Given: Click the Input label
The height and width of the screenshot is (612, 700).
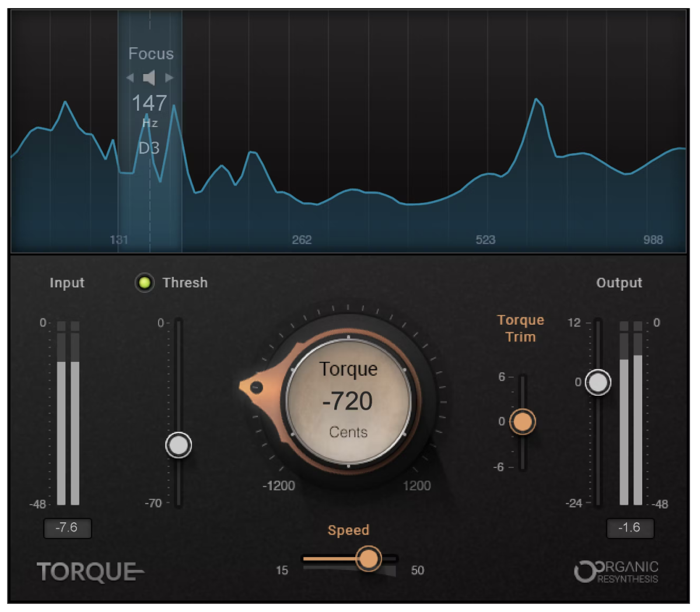Looking at the screenshot, I should click(67, 283).
